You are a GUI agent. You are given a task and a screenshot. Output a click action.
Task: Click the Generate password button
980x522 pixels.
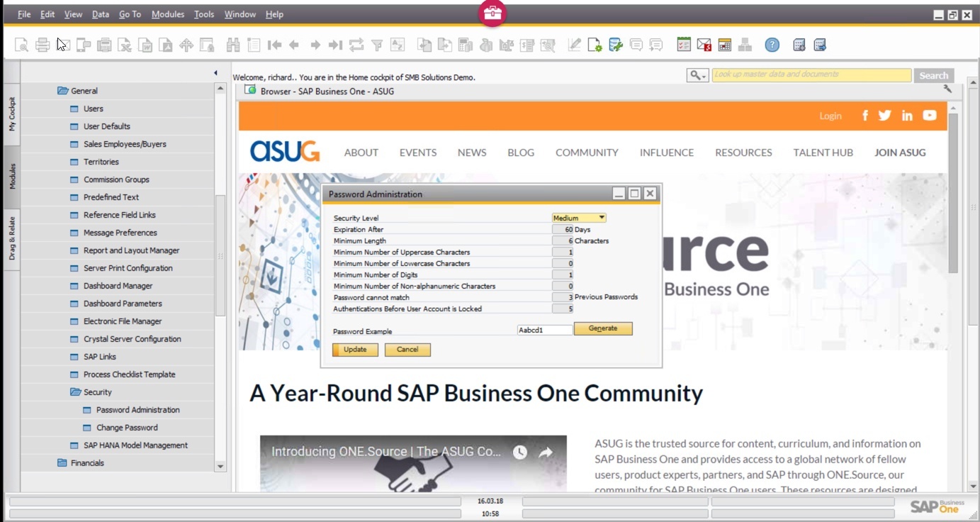(603, 328)
